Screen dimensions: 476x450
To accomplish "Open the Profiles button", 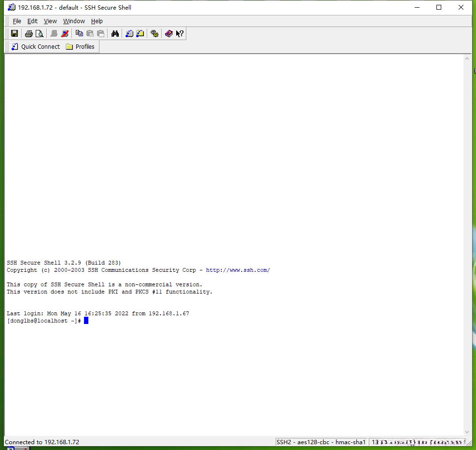I will click(x=80, y=46).
